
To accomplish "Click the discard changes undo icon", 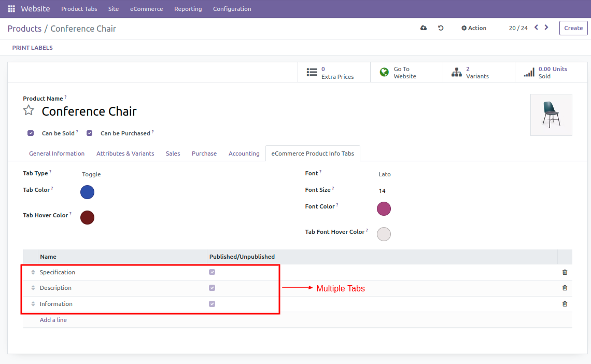I will [x=441, y=28].
